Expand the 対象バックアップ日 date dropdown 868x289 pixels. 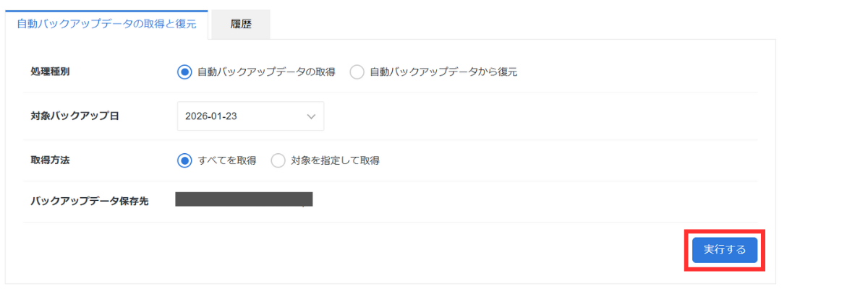[x=250, y=116]
